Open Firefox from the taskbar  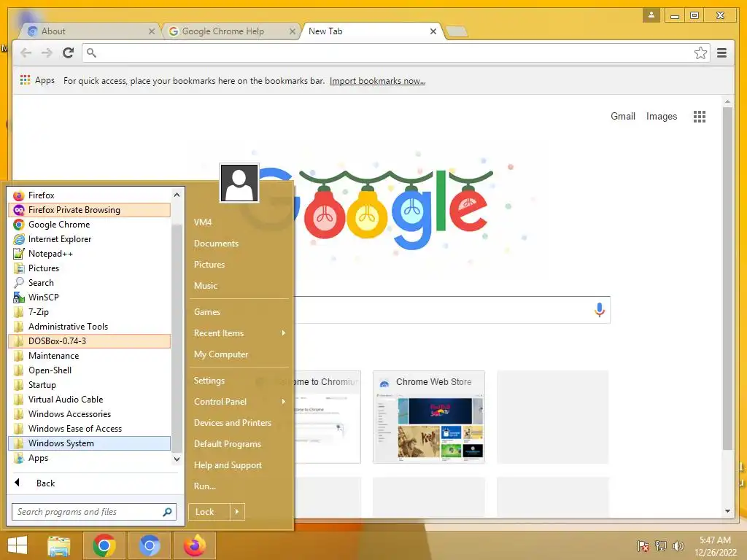click(x=194, y=545)
